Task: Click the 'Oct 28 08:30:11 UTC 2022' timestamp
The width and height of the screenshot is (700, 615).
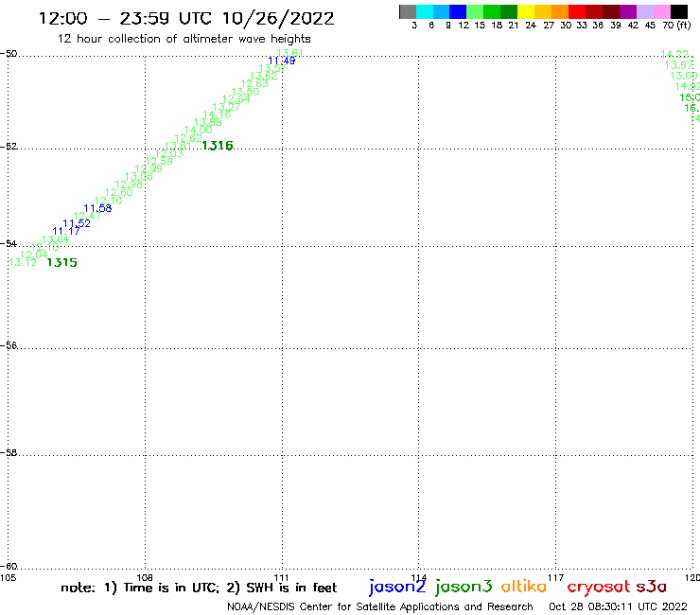Action: [618, 606]
